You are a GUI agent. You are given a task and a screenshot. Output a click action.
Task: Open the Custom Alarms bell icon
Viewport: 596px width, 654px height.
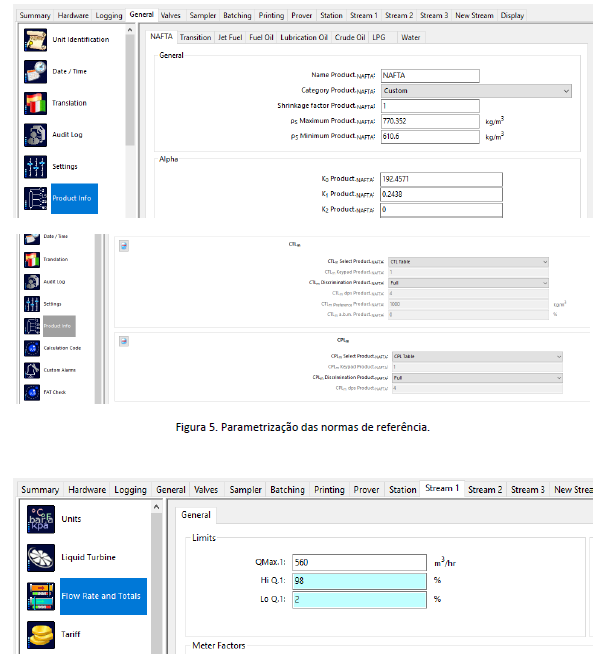tap(32, 370)
